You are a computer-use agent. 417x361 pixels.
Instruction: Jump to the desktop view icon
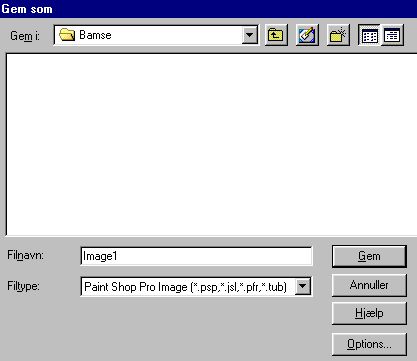(x=307, y=35)
